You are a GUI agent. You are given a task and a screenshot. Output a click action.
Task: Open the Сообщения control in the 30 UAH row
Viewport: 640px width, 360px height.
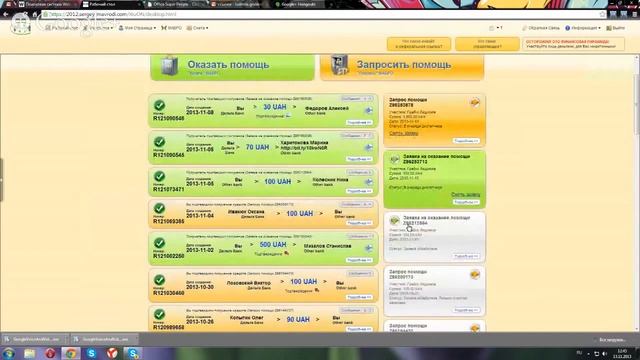357,99
